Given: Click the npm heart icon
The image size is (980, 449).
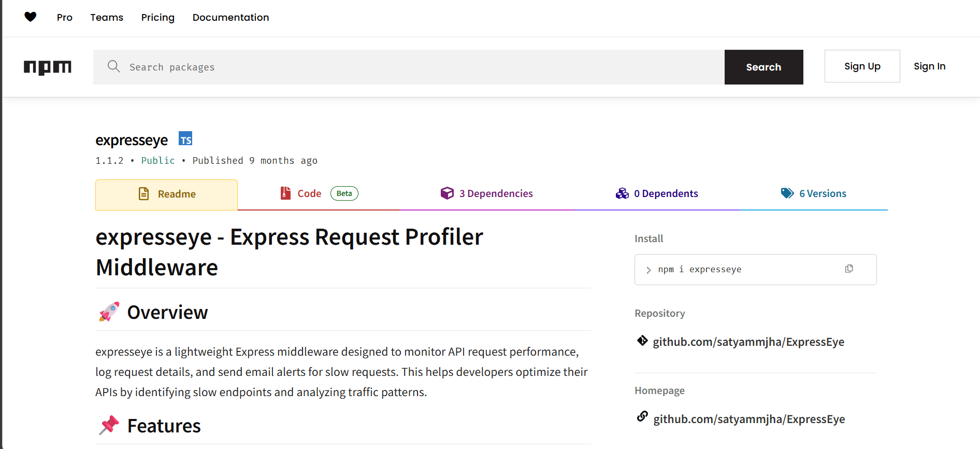Looking at the screenshot, I should (x=31, y=17).
